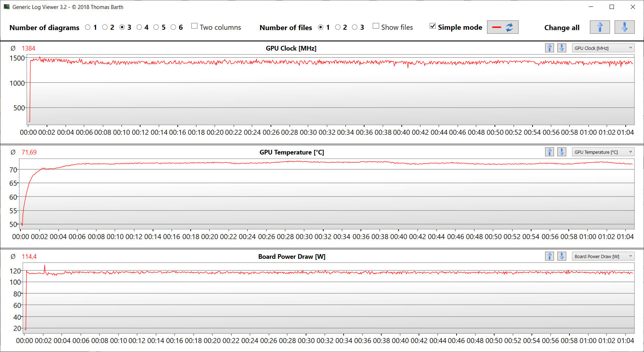Click the down arrow in GPU Clock diagram
Image resolution: width=644 pixels, height=352 pixels.
pos(562,48)
